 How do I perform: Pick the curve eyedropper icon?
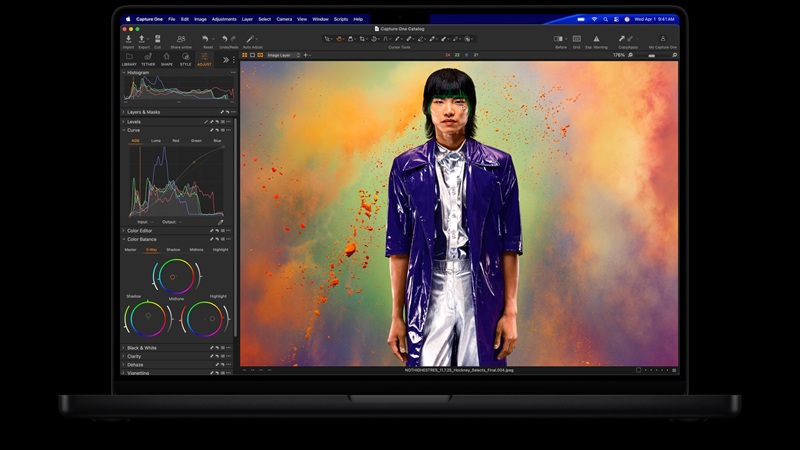220,221
